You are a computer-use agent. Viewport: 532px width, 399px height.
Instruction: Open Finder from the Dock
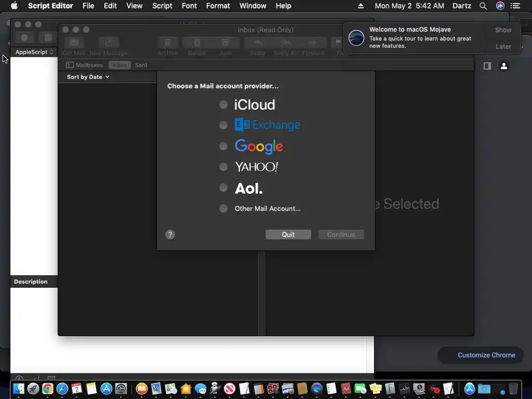click(18, 389)
